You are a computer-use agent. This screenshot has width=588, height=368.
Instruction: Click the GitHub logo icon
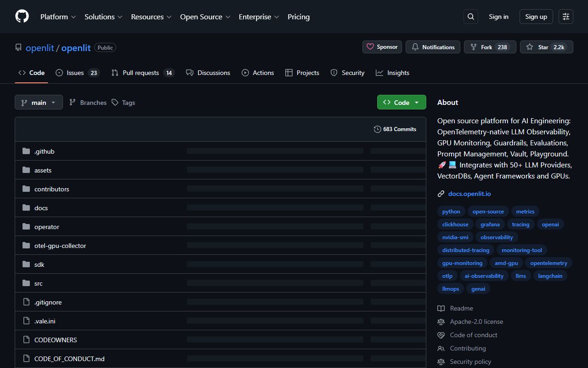pos(22,16)
